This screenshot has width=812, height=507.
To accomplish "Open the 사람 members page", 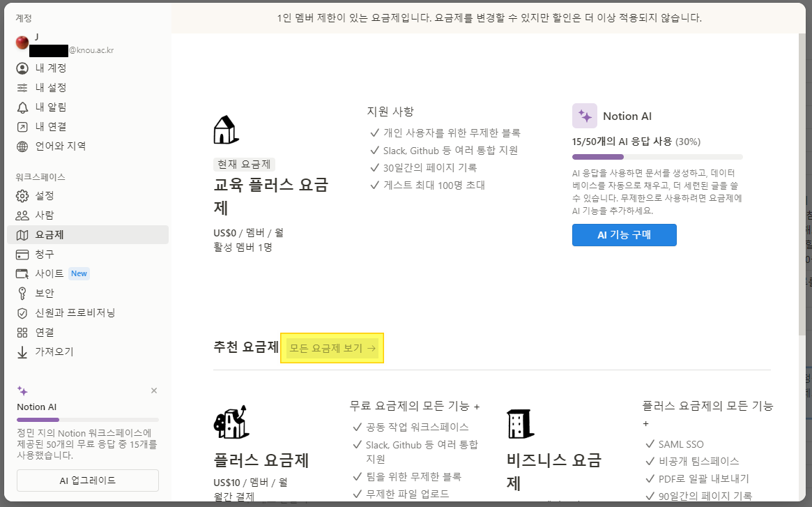I will pos(88,215).
